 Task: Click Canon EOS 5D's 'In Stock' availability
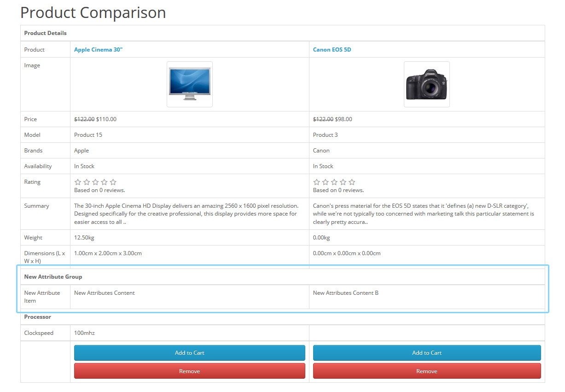coord(323,166)
